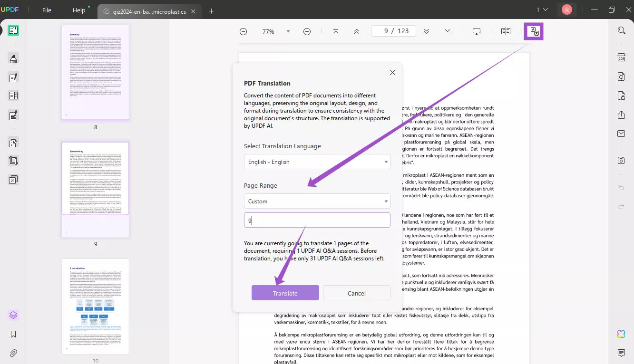Screen dimensions: 634x364
Task: Click the PDF Translation icon in toolbar
Action: [534, 31]
